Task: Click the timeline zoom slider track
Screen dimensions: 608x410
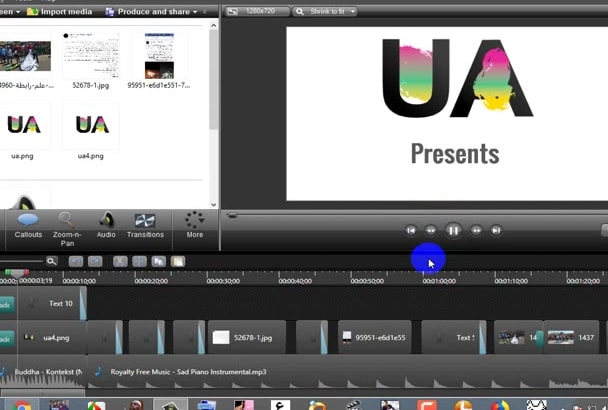Action: [x=20, y=261]
